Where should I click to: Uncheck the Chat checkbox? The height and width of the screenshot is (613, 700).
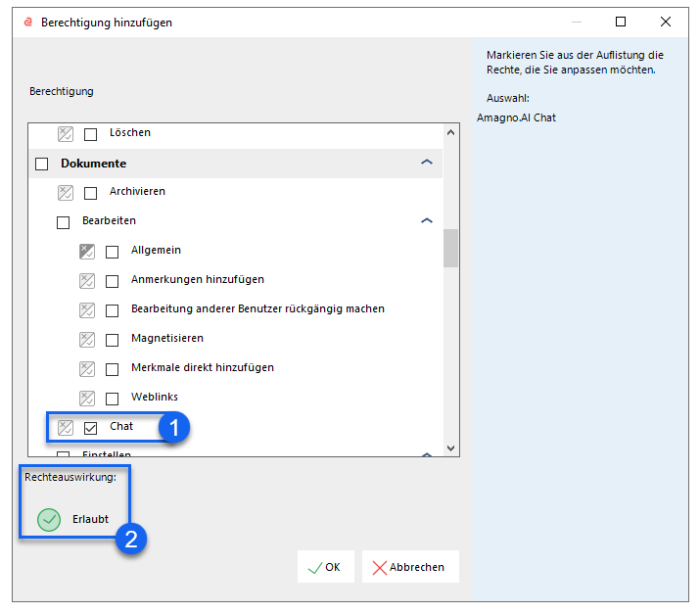coord(91,428)
